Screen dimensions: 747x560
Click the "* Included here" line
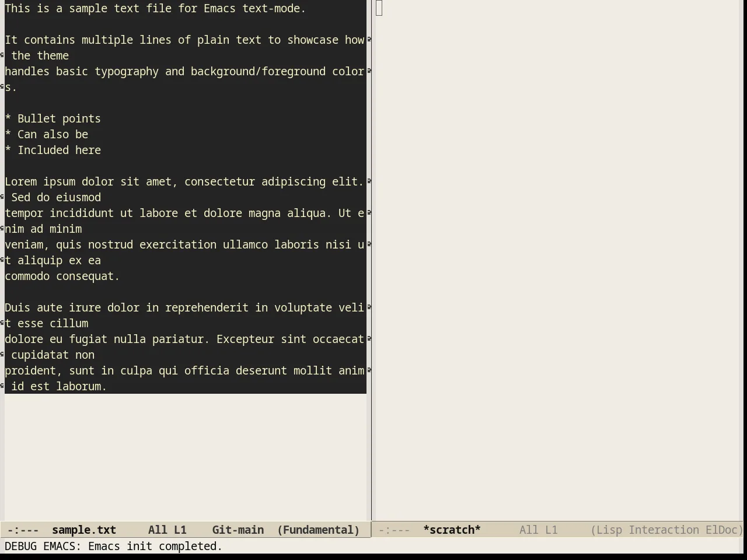pos(53,150)
